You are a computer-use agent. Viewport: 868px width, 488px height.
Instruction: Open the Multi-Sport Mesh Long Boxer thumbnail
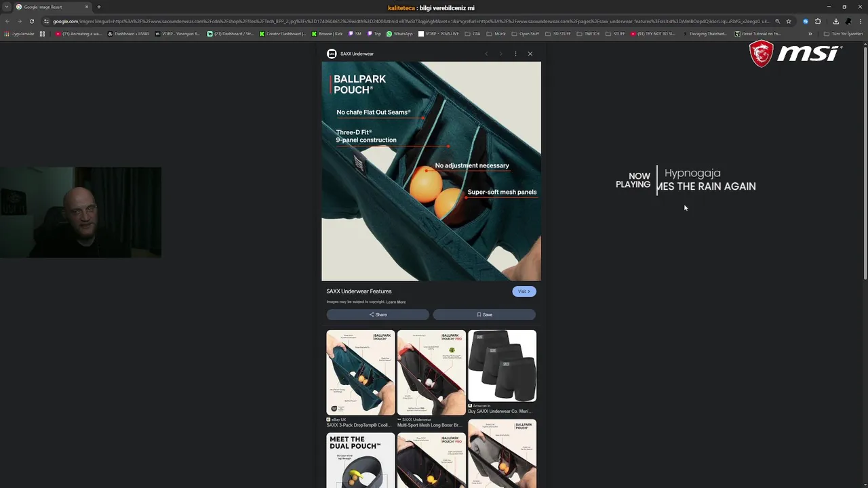[x=431, y=372]
